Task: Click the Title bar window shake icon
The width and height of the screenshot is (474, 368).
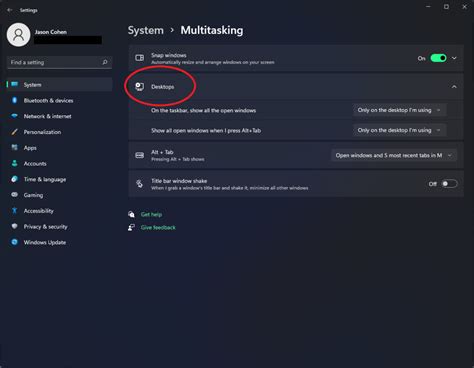Action: 140,184
